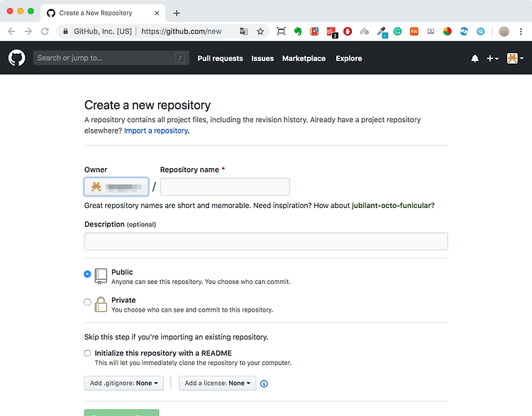Screen dimensions: 532x416
Task: Click the screenshot capture extension icon
Action: point(281,31)
